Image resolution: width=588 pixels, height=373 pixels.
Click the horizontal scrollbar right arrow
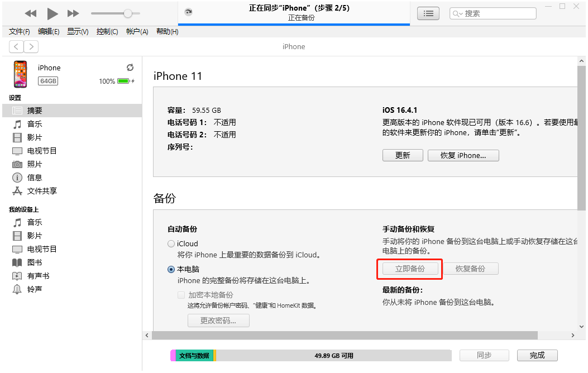point(573,335)
